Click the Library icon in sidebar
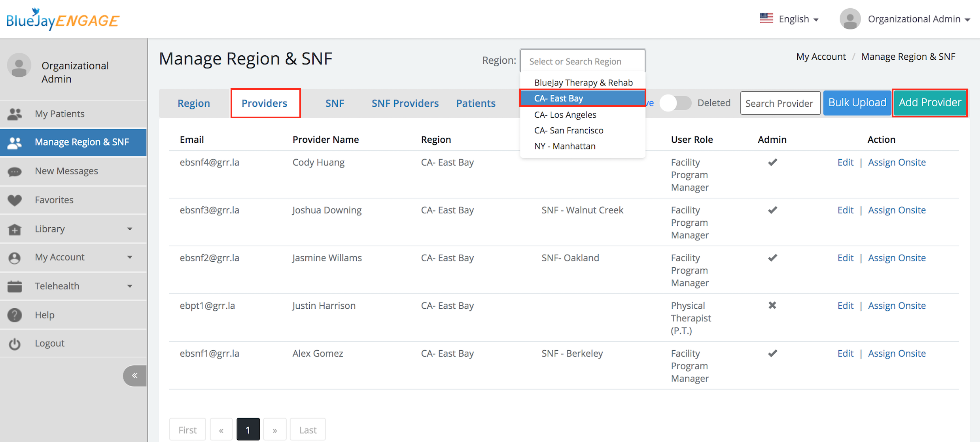 (x=15, y=229)
